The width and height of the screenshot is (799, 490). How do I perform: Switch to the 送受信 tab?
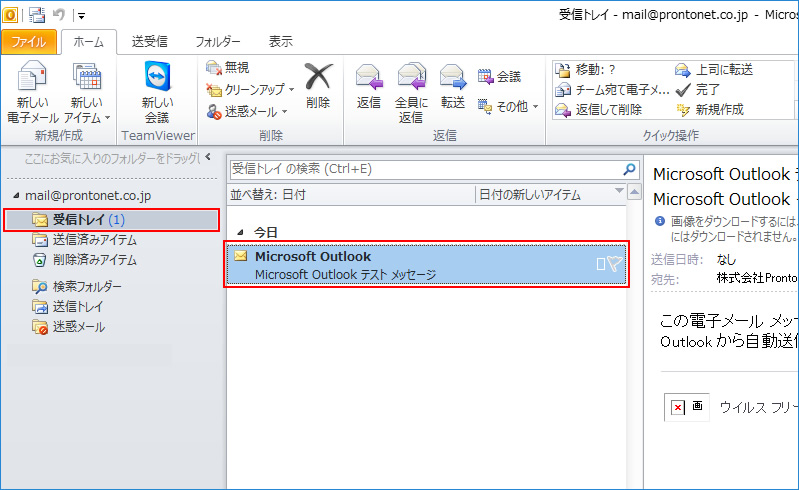149,42
